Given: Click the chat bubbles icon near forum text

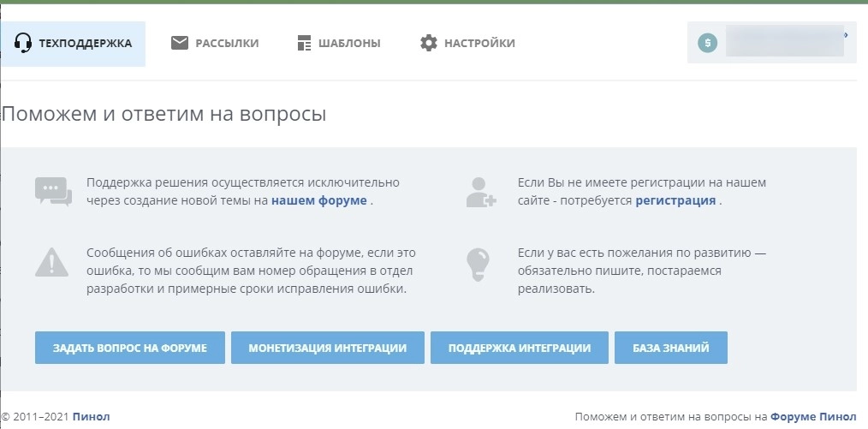Looking at the screenshot, I should pyautogui.click(x=53, y=191).
